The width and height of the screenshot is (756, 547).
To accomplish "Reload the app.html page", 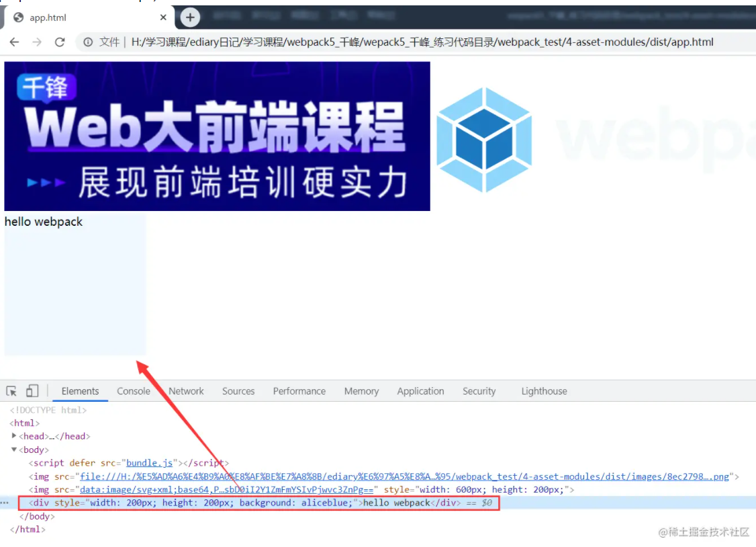I will [x=60, y=42].
